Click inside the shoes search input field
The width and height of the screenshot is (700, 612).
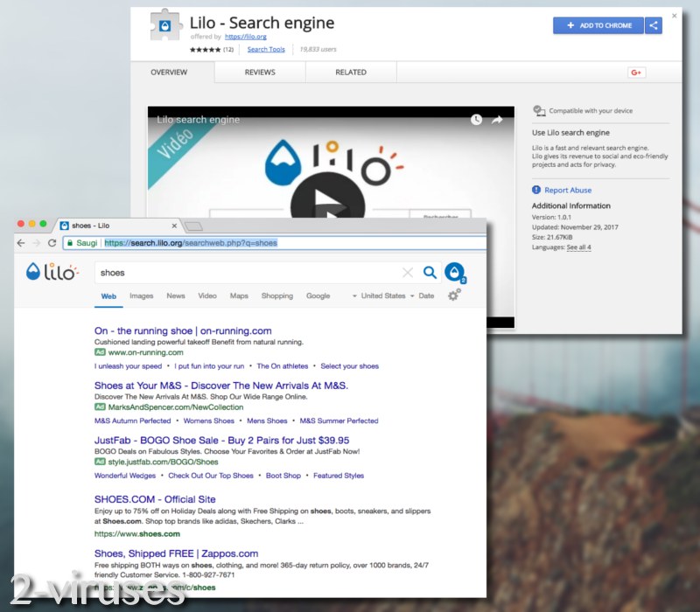pyautogui.click(x=219, y=272)
